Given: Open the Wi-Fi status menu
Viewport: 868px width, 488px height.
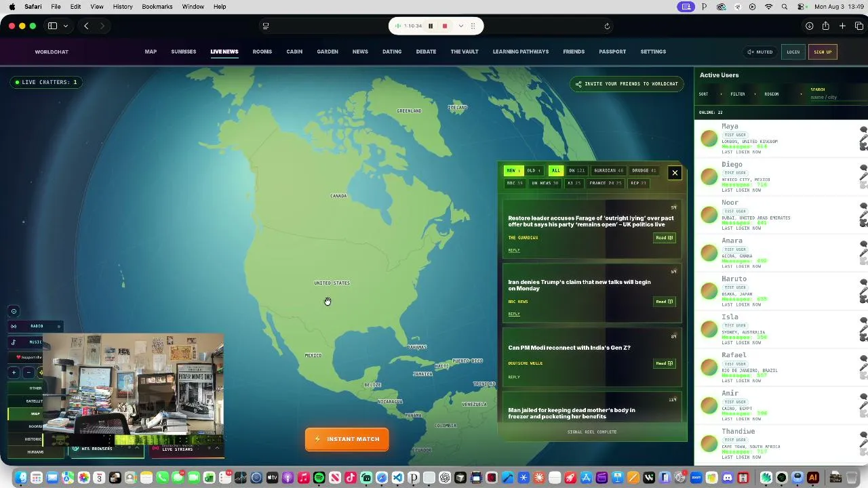Looking at the screenshot, I should 768,7.
